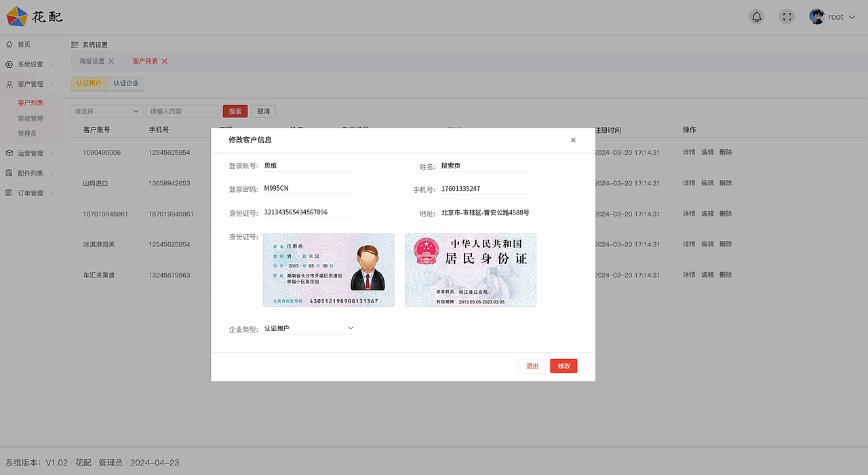
Task: Click the 配件列表 icon in sidebar
Action: pos(9,173)
